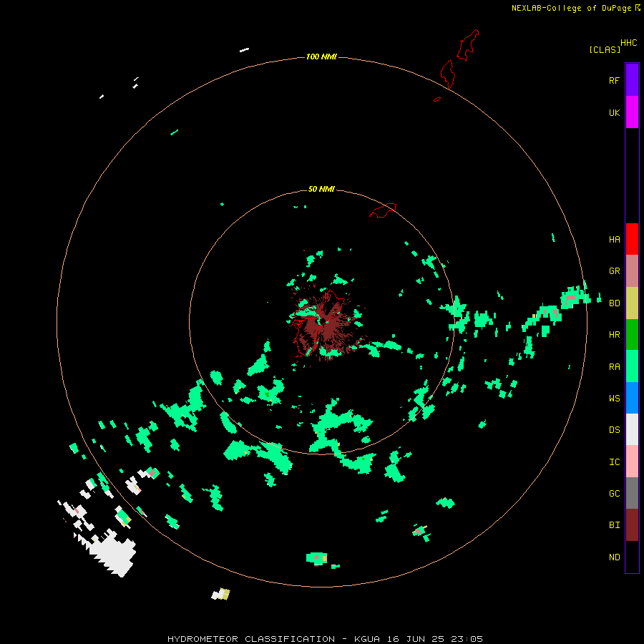The height and width of the screenshot is (644, 644).
Task: Click the 50 NMI range ring label
Action: click(x=321, y=189)
